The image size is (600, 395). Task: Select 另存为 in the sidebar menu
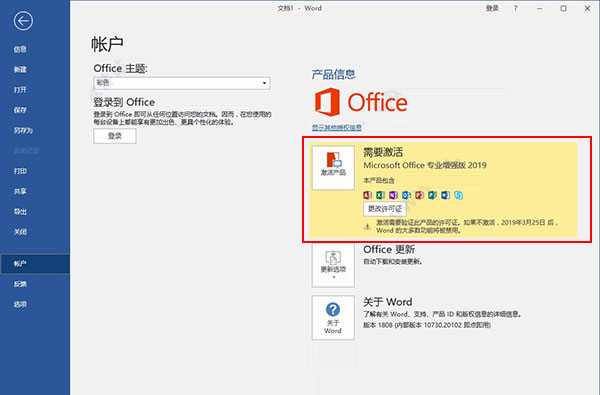pyautogui.click(x=23, y=131)
